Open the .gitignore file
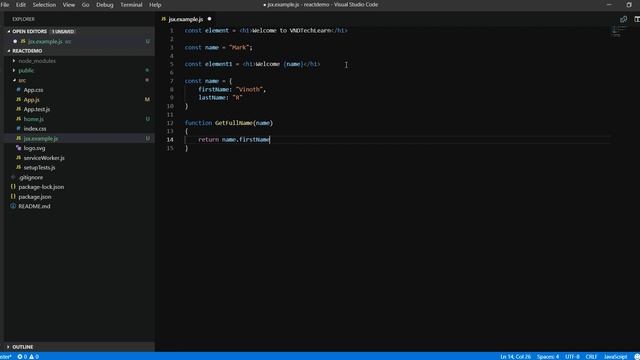This screenshot has width=640, height=360. pos(80,178)
